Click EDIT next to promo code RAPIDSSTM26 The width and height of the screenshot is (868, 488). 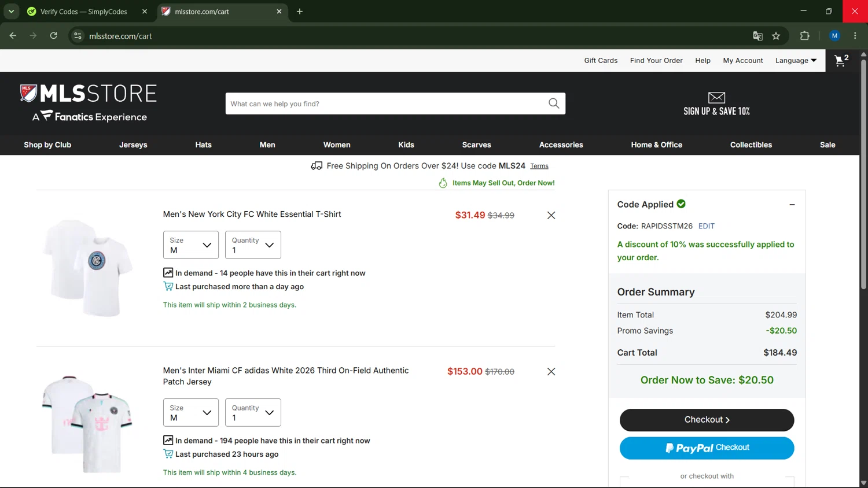[x=706, y=226]
